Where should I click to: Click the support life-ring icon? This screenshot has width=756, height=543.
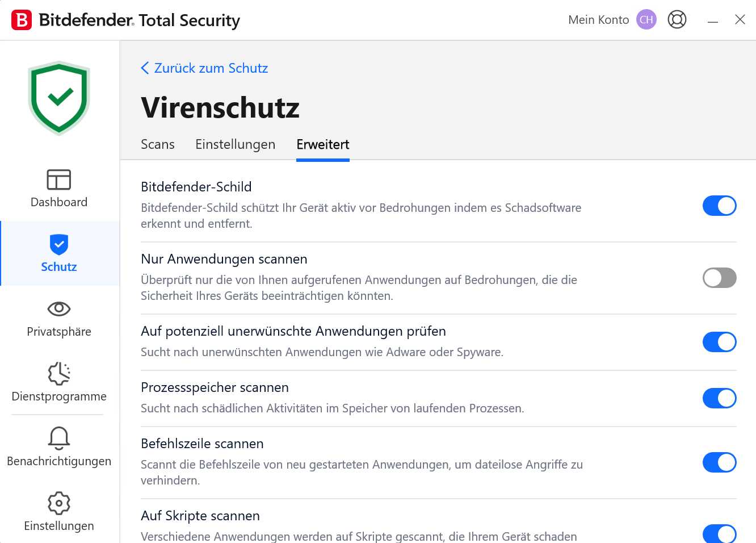[x=677, y=19]
